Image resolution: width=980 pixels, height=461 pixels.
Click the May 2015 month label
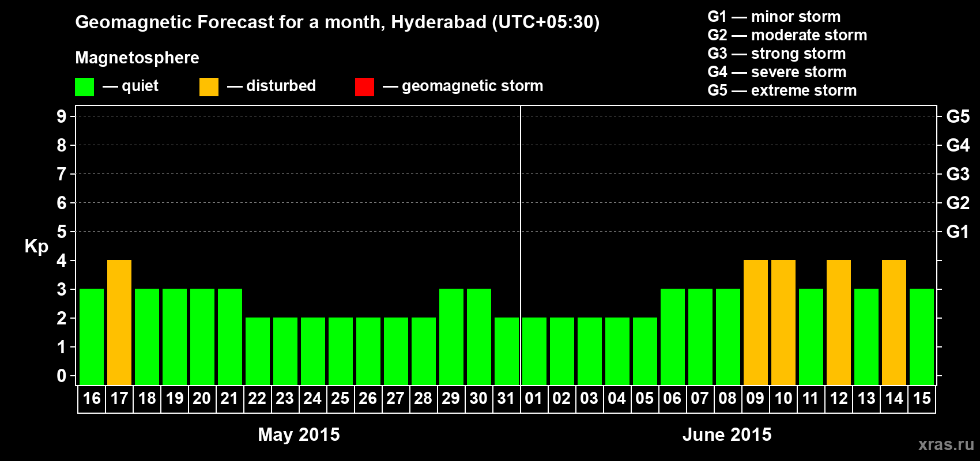tap(299, 434)
